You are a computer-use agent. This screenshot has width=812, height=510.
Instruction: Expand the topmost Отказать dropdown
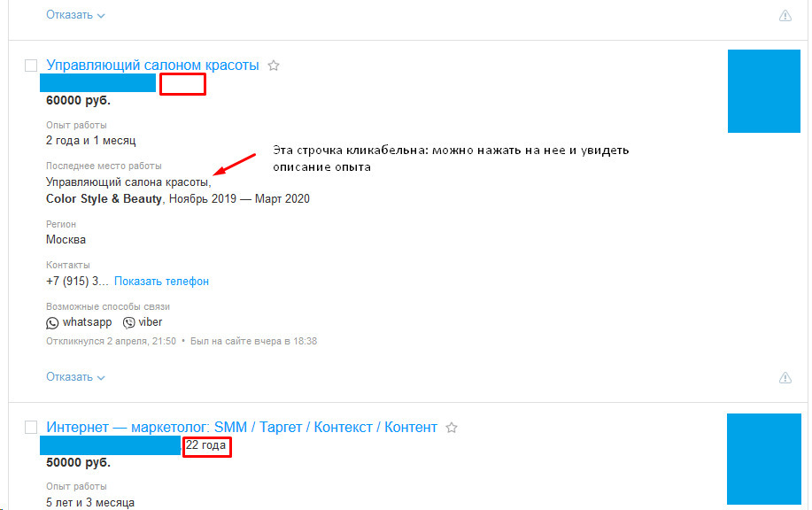pyautogui.click(x=75, y=15)
